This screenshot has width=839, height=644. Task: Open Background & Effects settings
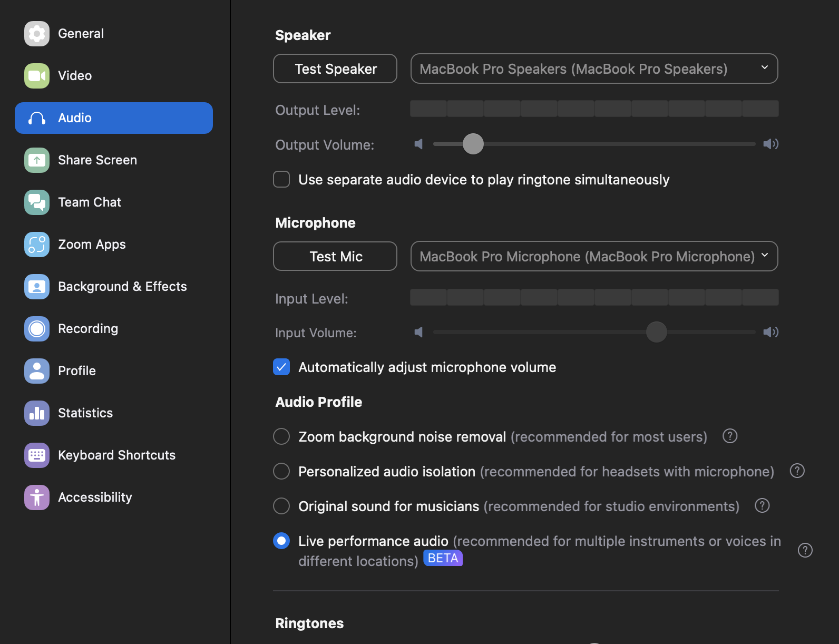point(114,287)
